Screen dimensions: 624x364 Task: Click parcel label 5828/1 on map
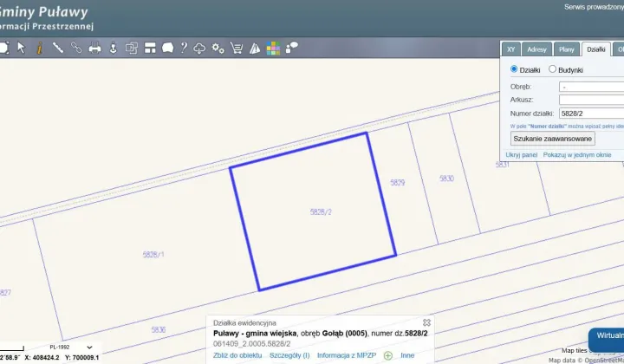[x=153, y=255]
